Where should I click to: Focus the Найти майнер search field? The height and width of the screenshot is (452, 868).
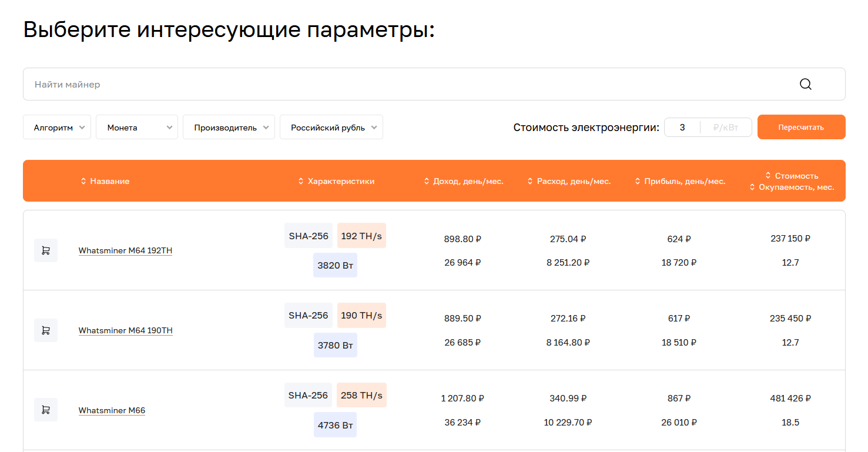pos(434,84)
